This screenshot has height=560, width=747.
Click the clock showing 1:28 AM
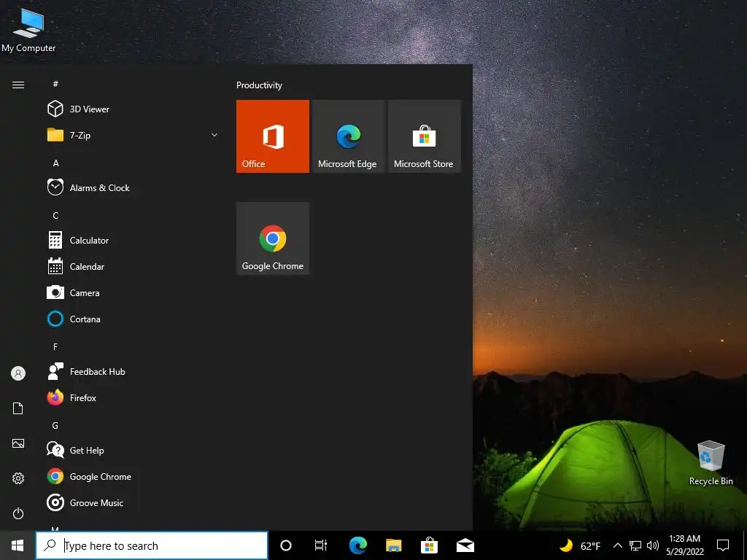684,545
